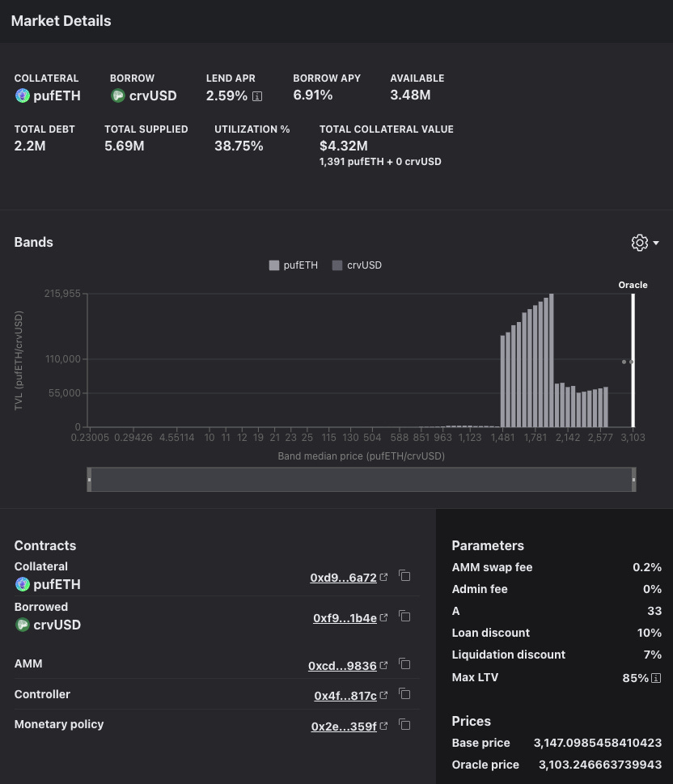Screen dimensions: 673x784
Task: Click the rightmost pufETH band bar
Action: pyautogui.click(x=606, y=406)
